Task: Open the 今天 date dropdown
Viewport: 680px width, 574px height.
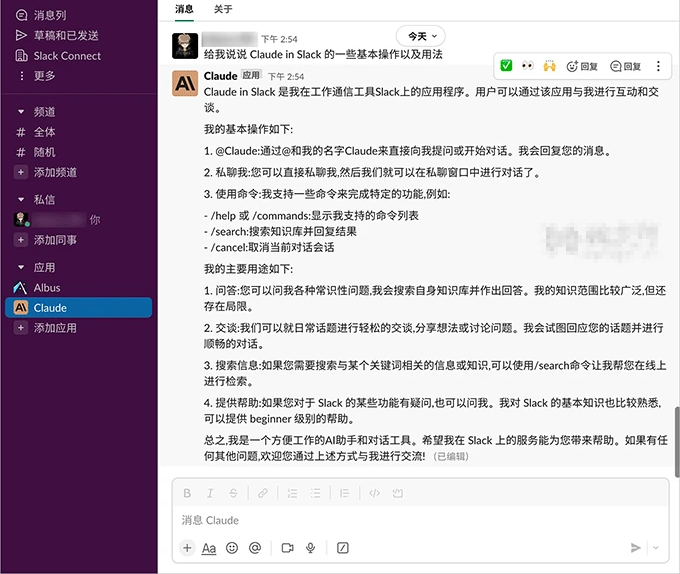Action: click(x=421, y=36)
